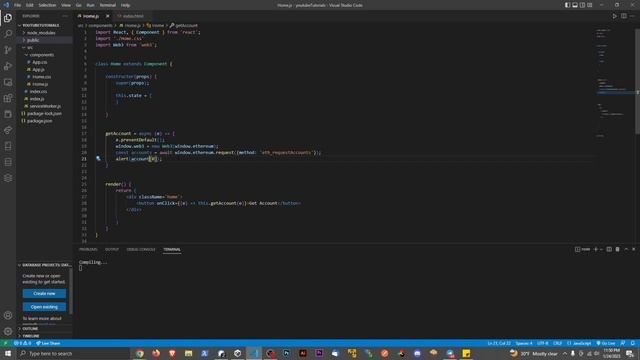
Task: Toggle panel layout button in title bar
Action: coord(575,5)
